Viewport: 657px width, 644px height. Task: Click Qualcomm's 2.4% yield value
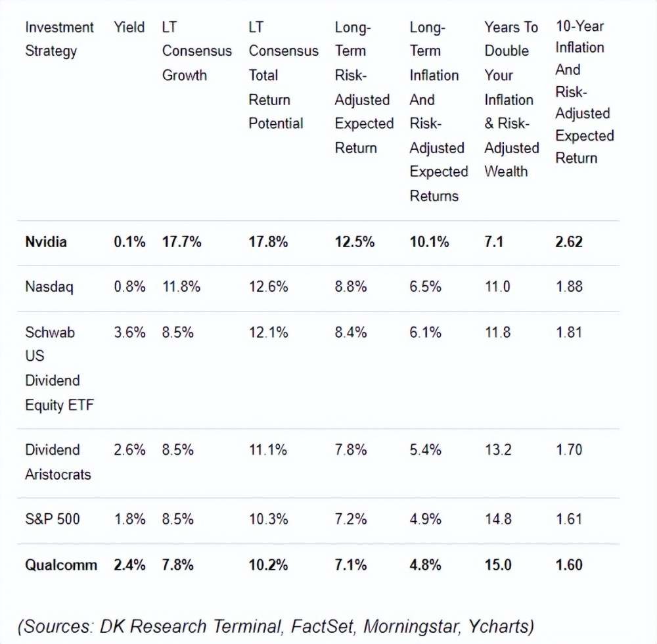pyautogui.click(x=129, y=565)
